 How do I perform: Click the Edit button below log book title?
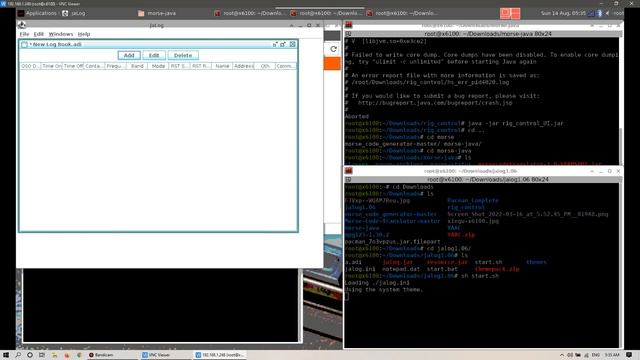pos(154,55)
